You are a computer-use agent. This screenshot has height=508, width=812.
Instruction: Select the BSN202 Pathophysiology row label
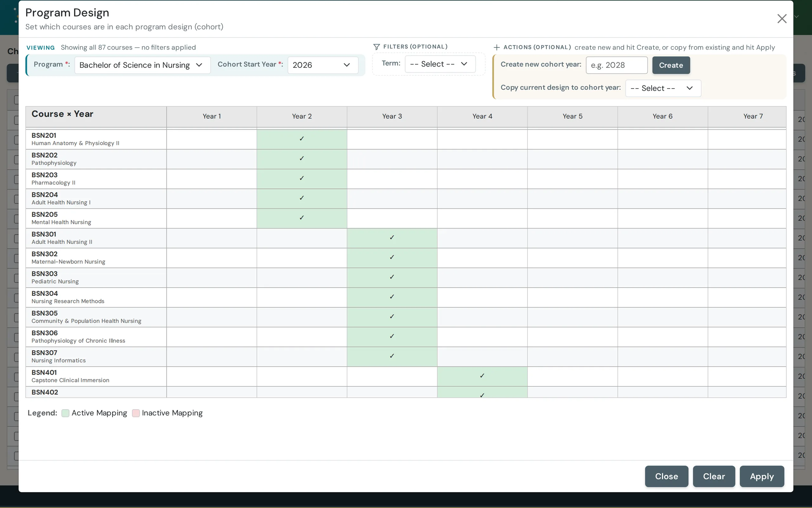[96, 159]
